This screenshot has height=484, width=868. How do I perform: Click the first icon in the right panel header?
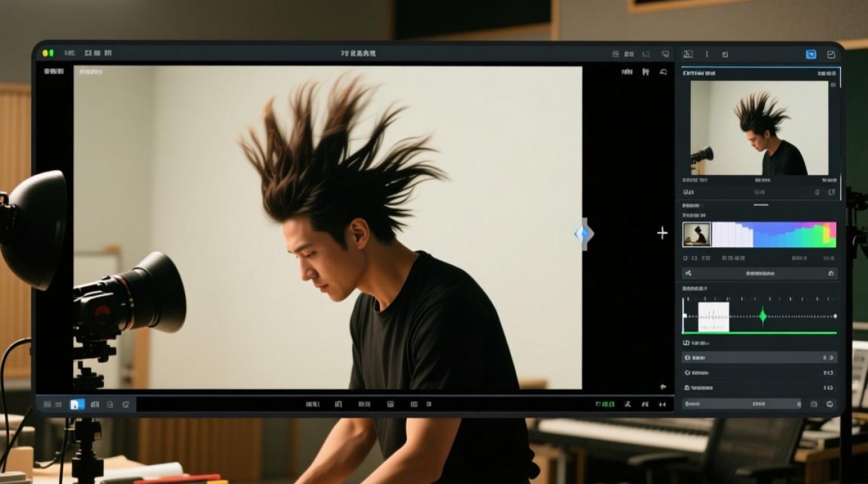tap(688, 55)
